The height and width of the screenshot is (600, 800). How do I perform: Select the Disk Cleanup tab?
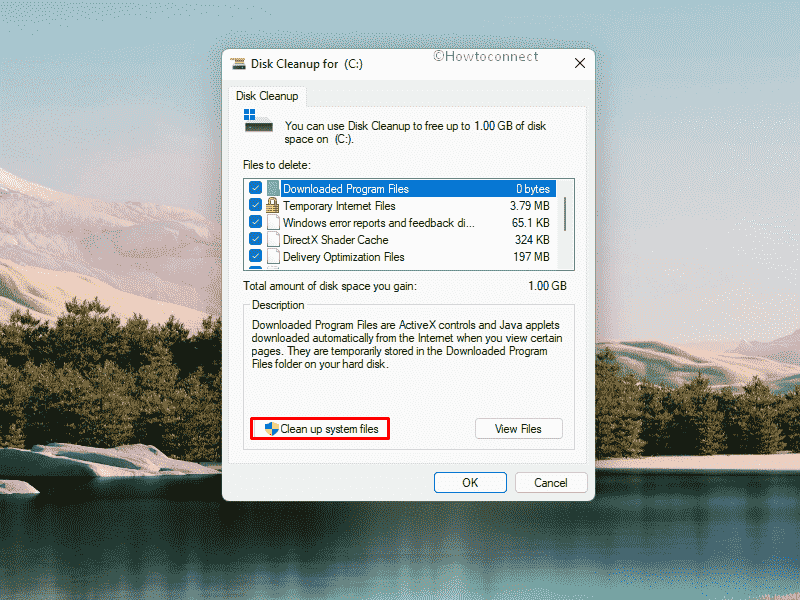pyautogui.click(x=267, y=96)
